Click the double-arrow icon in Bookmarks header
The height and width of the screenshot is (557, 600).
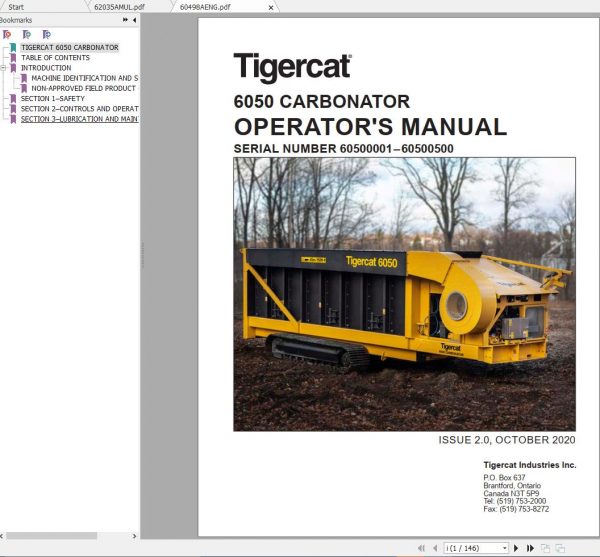[125, 20]
